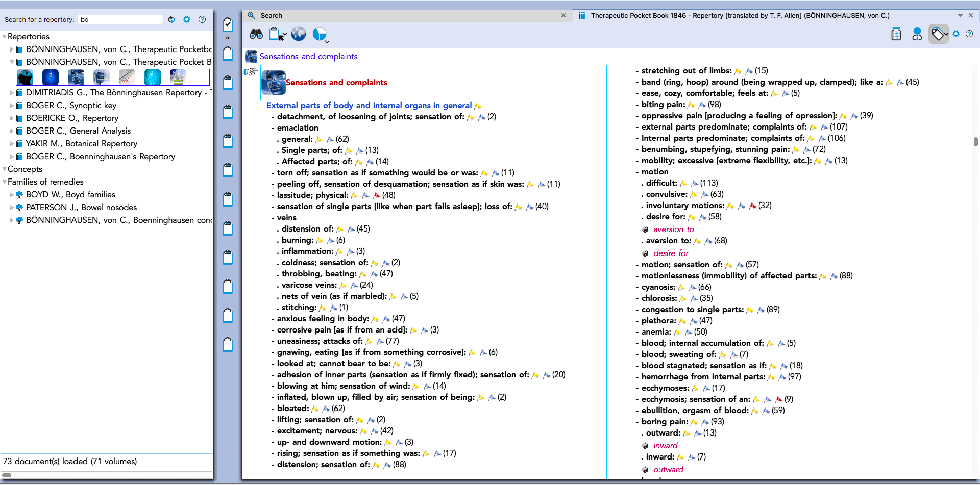The image size is (980, 485).
Task: Collapse the Repertories tree section
Action: click(x=5, y=37)
